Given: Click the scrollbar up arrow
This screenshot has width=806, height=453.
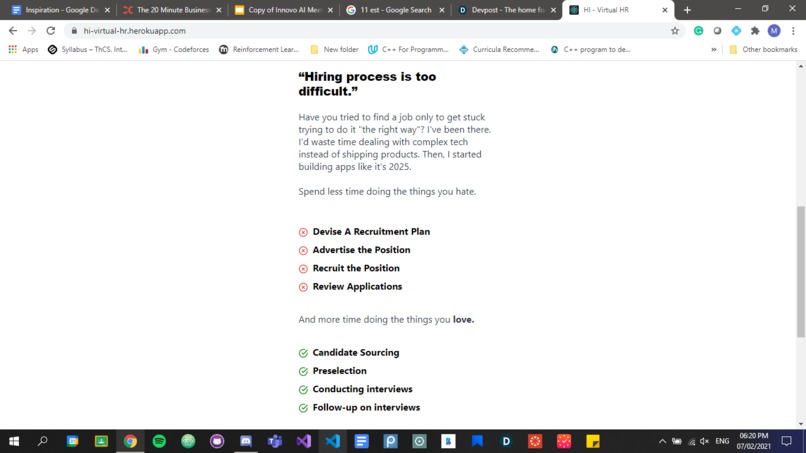Looking at the screenshot, I should [801, 66].
